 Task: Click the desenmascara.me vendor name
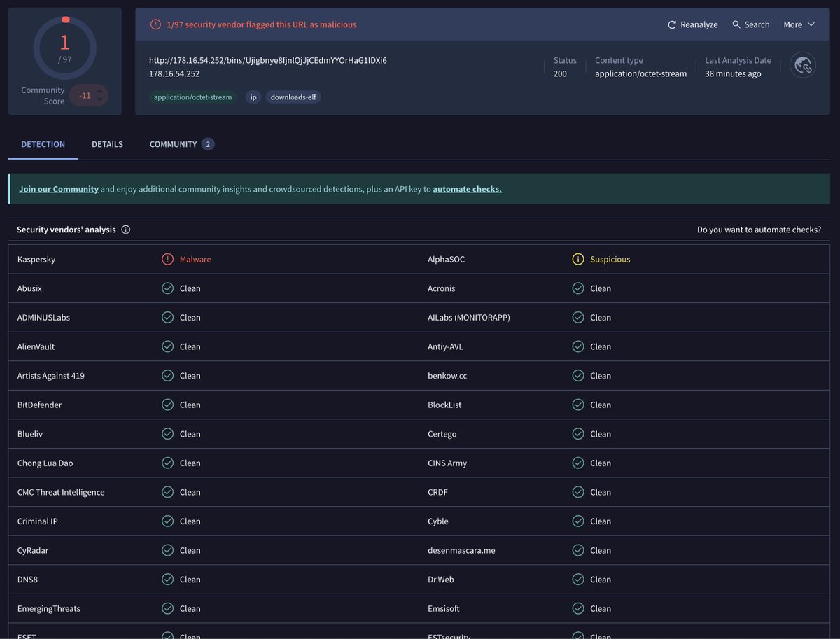461,550
